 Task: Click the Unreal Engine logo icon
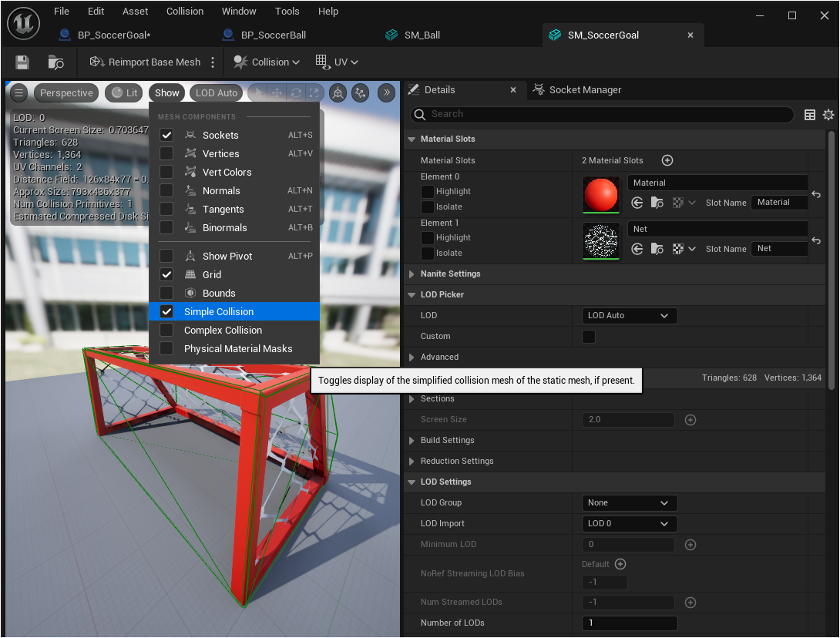(x=24, y=23)
